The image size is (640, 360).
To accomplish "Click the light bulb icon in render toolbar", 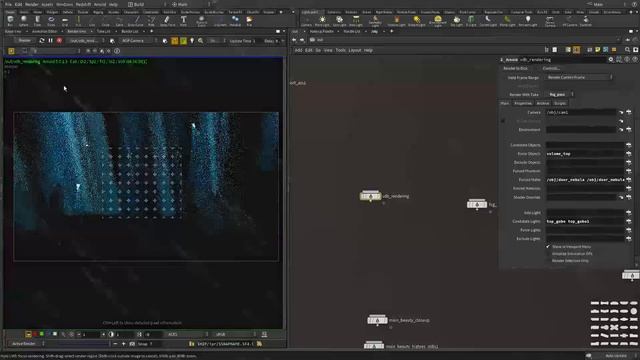I will click(x=192, y=41).
